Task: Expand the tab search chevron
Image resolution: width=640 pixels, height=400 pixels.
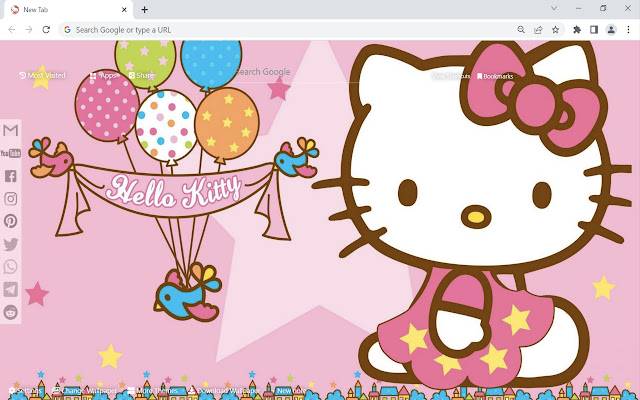Action: coord(554,8)
